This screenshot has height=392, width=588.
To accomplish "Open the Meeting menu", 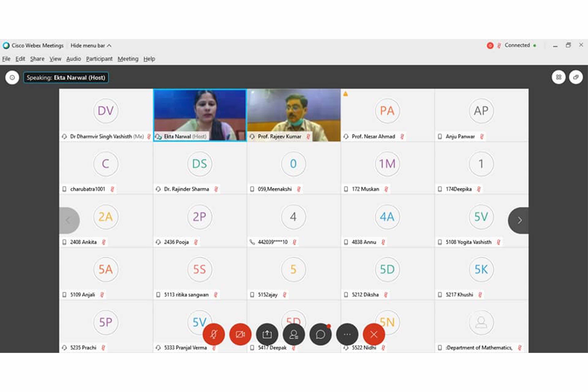I will [x=128, y=59].
